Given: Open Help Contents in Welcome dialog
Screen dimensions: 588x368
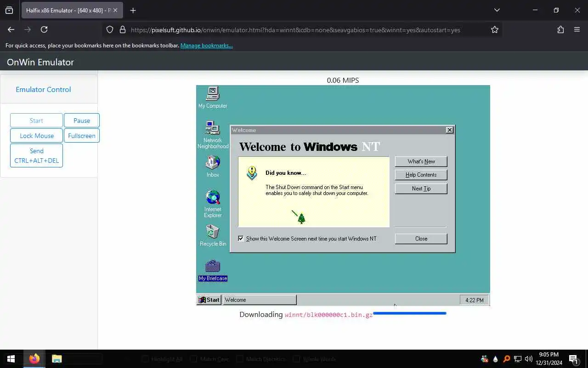Looking at the screenshot, I should [x=421, y=175].
